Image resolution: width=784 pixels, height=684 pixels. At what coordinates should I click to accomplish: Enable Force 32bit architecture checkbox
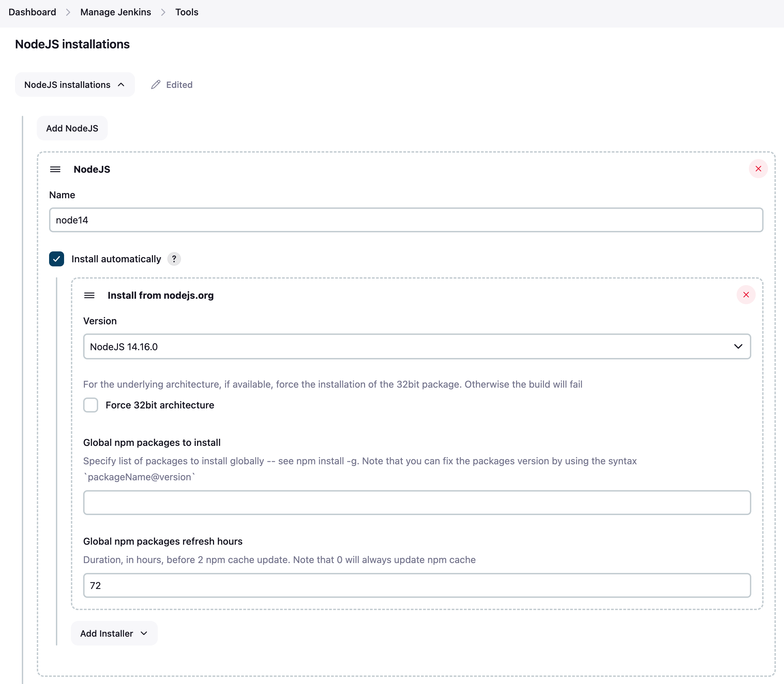[x=91, y=405]
